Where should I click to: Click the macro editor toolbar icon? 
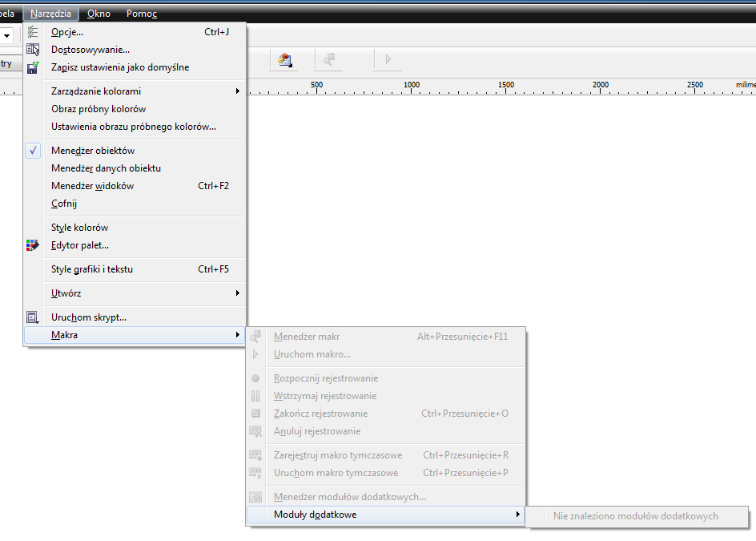(x=283, y=59)
